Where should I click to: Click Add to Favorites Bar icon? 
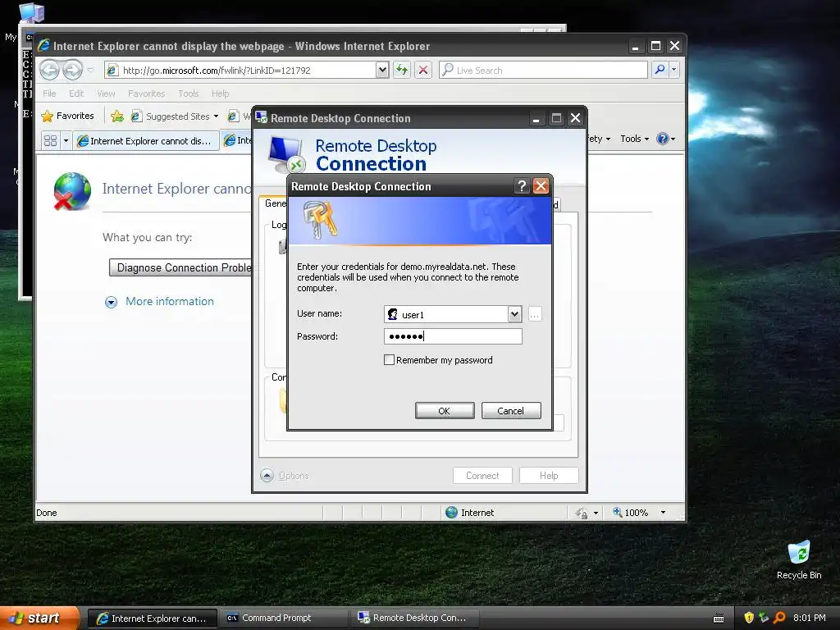pyautogui.click(x=117, y=116)
